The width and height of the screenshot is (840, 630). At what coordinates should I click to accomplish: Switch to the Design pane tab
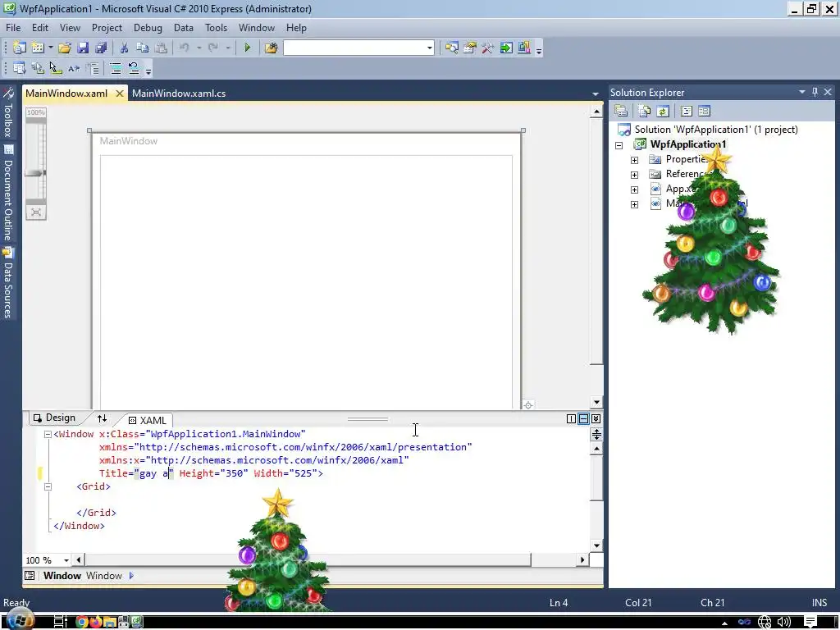[x=54, y=418]
